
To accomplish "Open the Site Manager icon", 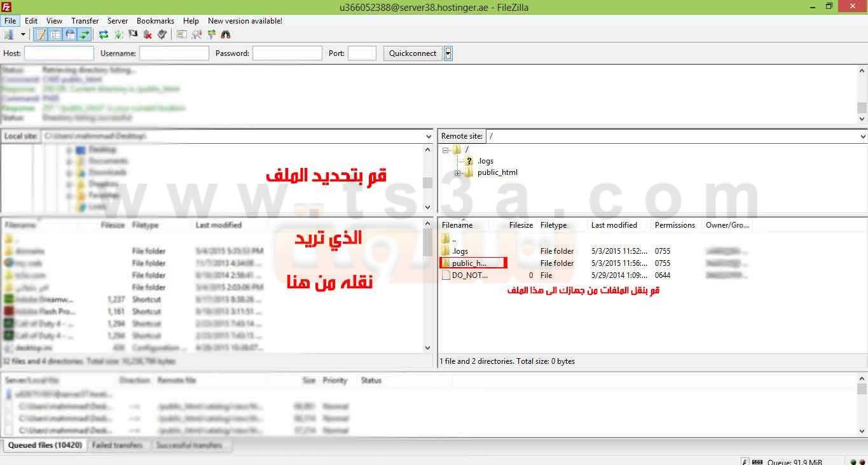I will coord(10,34).
